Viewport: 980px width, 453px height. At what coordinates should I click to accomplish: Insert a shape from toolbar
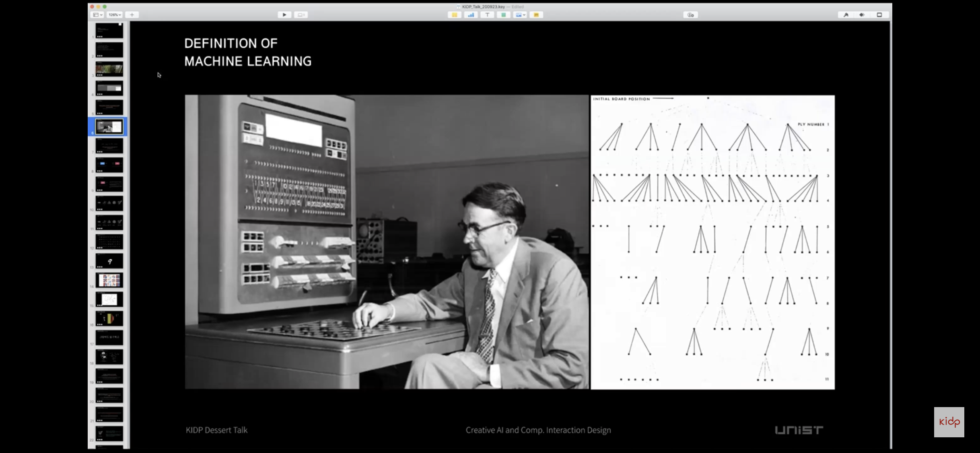point(503,15)
